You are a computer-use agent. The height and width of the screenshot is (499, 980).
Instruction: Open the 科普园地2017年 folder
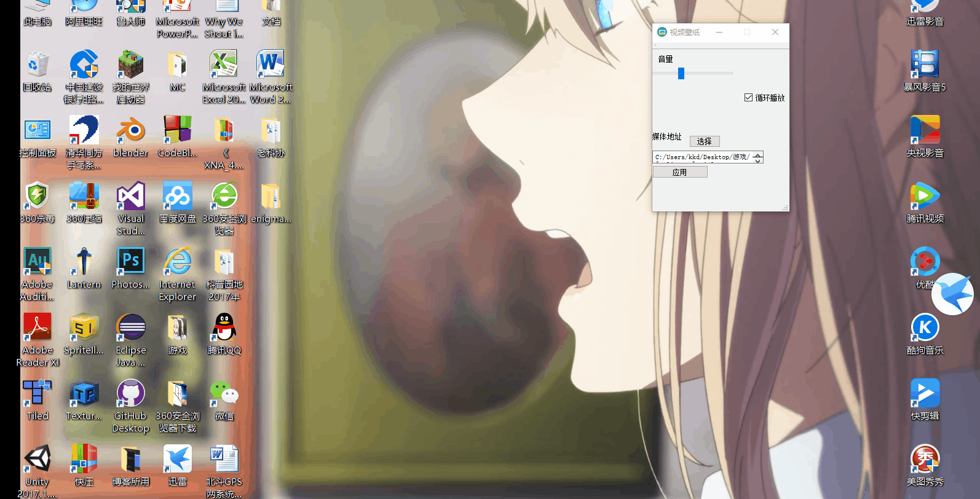pos(224,261)
